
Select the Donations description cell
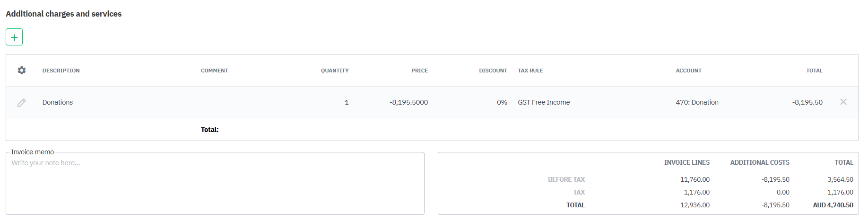58,102
